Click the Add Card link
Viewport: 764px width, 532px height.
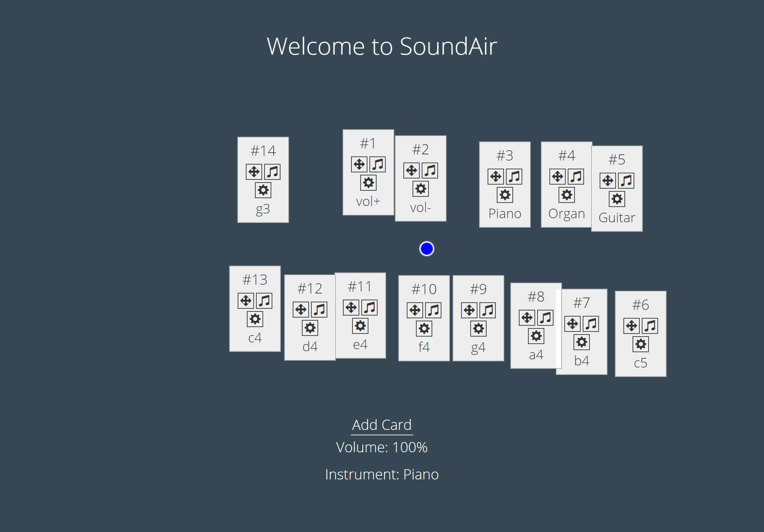point(382,425)
